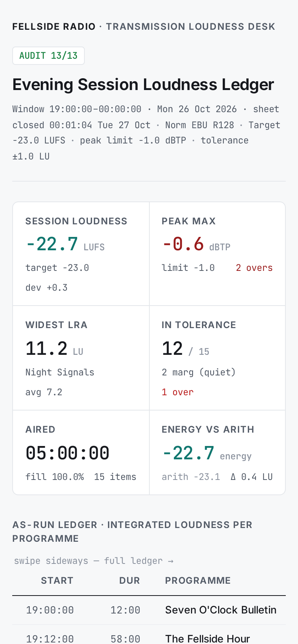Click the TRANSMISSION LOUDNESS DESK header text
Image resolution: width=298 pixels, height=644 pixels.
coord(191,27)
